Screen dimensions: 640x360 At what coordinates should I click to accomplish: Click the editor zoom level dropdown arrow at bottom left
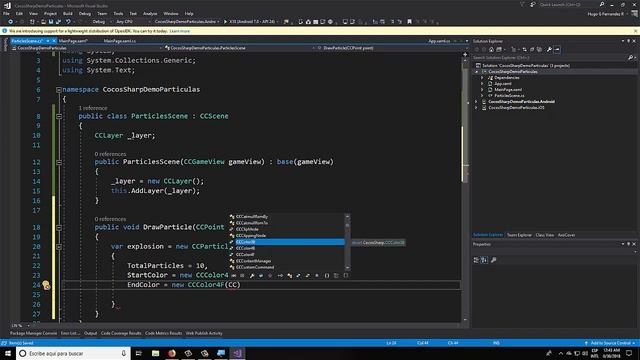pyautogui.click(x=28, y=326)
